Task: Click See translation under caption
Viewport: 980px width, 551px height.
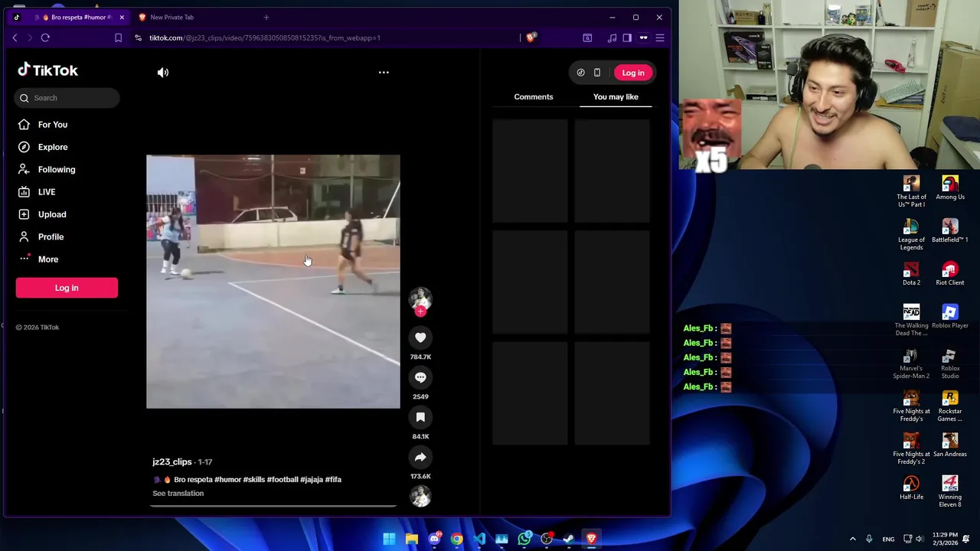Action: click(x=178, y=494)
